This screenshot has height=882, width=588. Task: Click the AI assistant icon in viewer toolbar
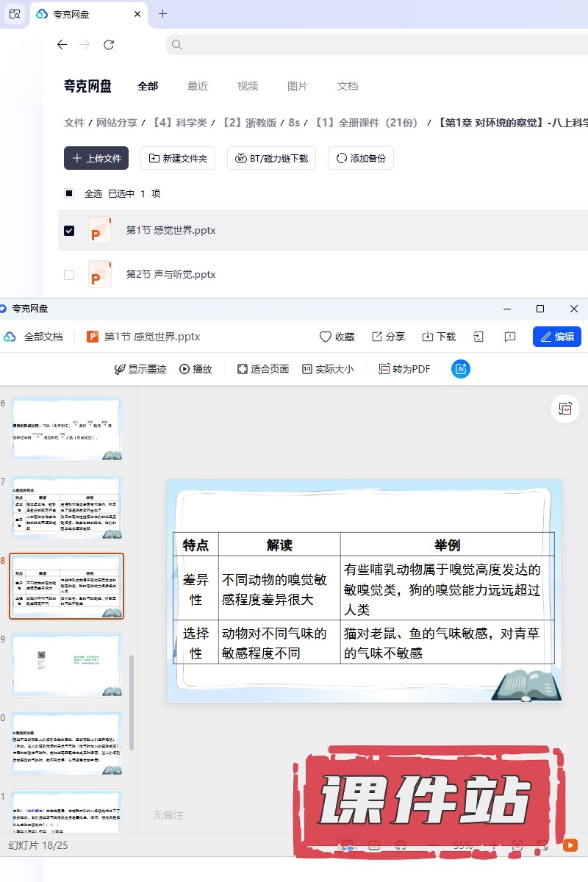461,369
